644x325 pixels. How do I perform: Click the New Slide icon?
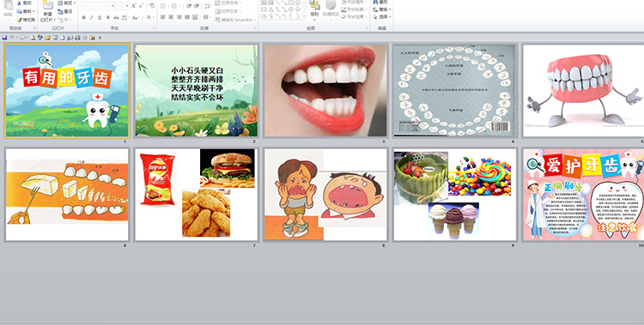point(47,6)
